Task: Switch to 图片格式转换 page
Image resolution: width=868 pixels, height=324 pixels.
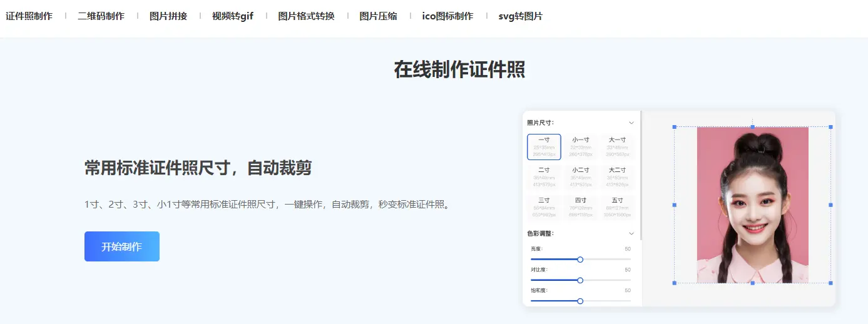Action: 306,16
